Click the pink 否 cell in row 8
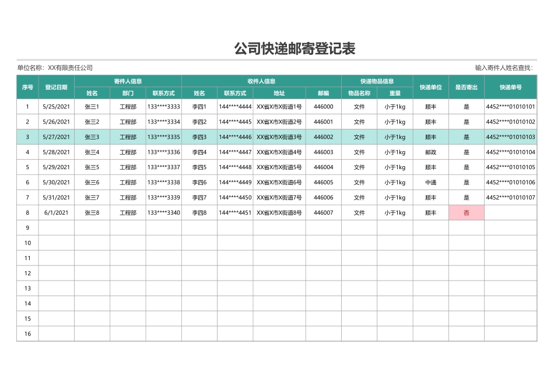 pos(466,212)
